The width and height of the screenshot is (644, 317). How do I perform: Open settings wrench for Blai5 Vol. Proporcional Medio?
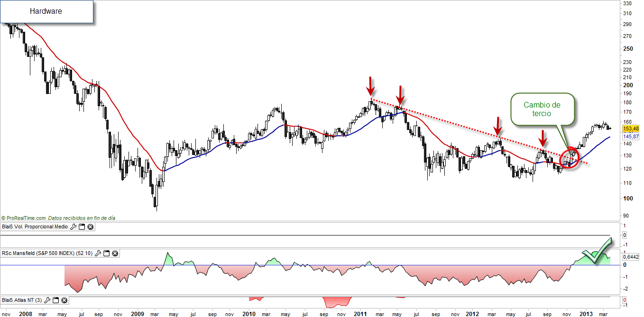(x=73, y=227)
